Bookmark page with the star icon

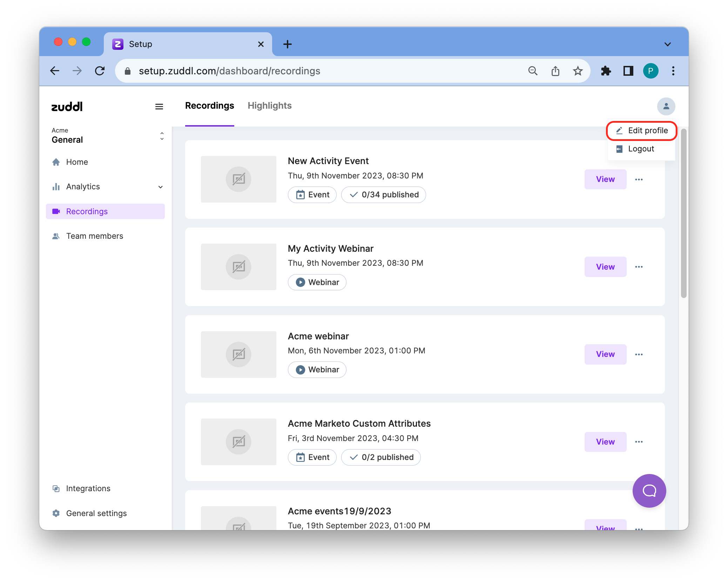coord(578,71)
